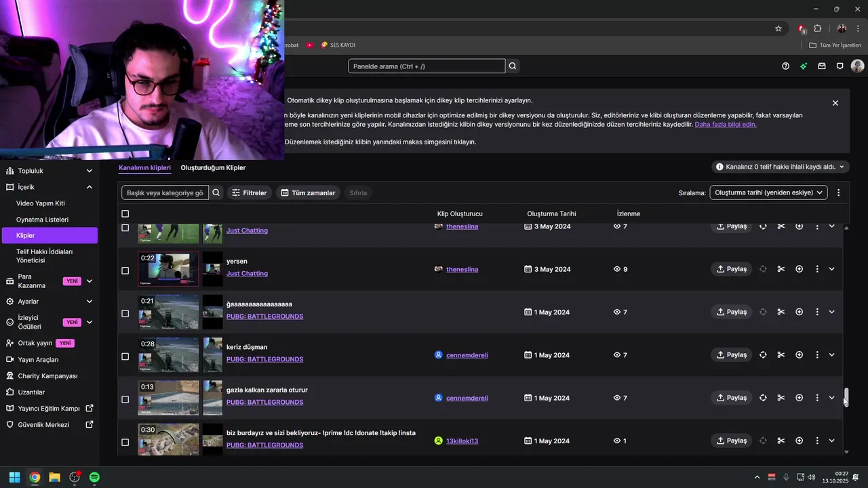This screenshot has height=488, width=868.
Task: Open the Tüm zamanlar date range dropdown
Action: pos(308,192)
